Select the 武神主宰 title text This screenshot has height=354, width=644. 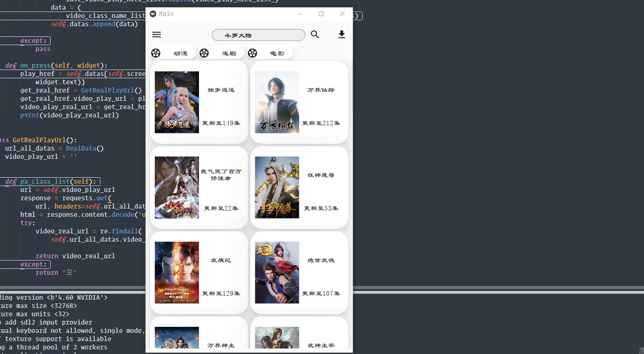(x=321, y=345)
